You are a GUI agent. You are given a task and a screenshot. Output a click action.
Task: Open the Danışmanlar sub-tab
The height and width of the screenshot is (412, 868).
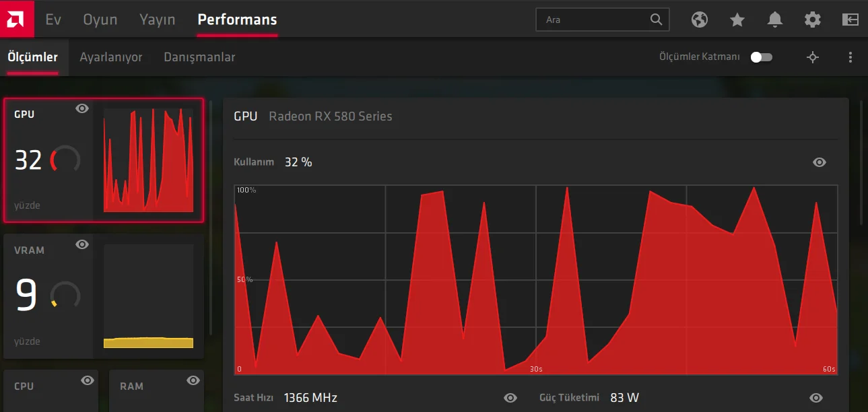pyautogui.click(x=199, y=57)
